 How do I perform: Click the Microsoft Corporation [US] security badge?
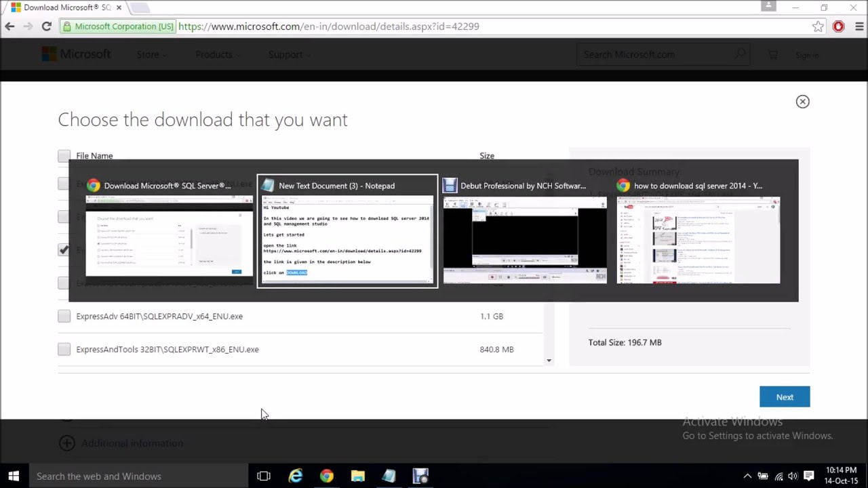[x=117, y=26]
